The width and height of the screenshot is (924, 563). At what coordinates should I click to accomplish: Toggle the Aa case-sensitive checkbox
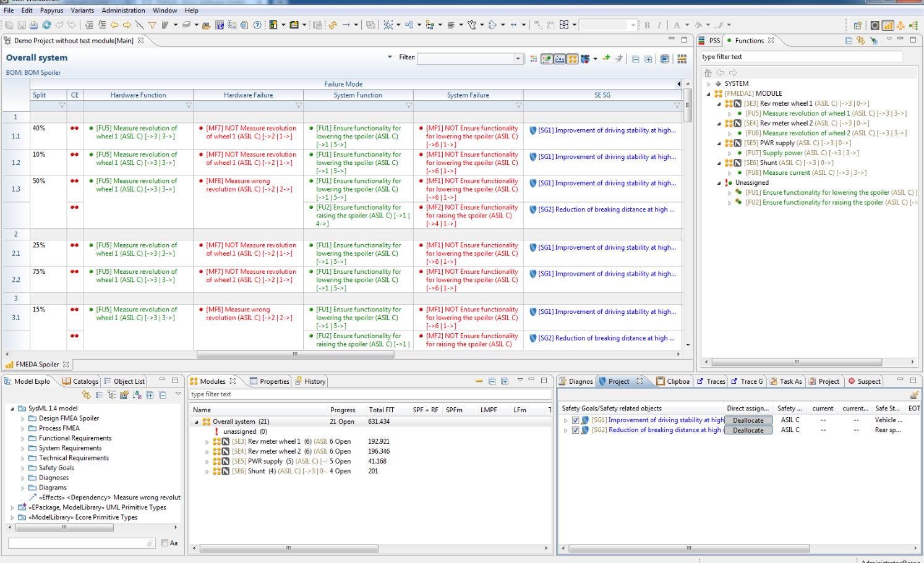point(165,543)
